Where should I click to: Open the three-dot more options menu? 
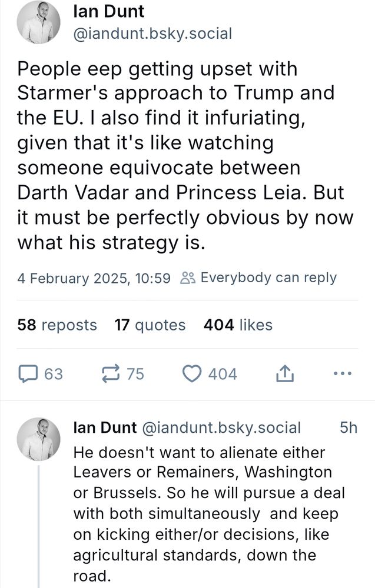click(x=342, y=373)
